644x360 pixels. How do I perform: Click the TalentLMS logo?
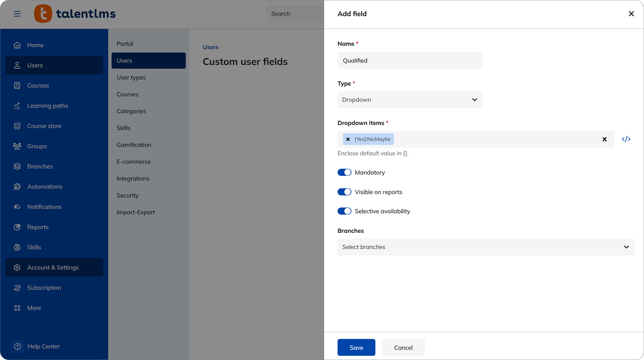75,14
